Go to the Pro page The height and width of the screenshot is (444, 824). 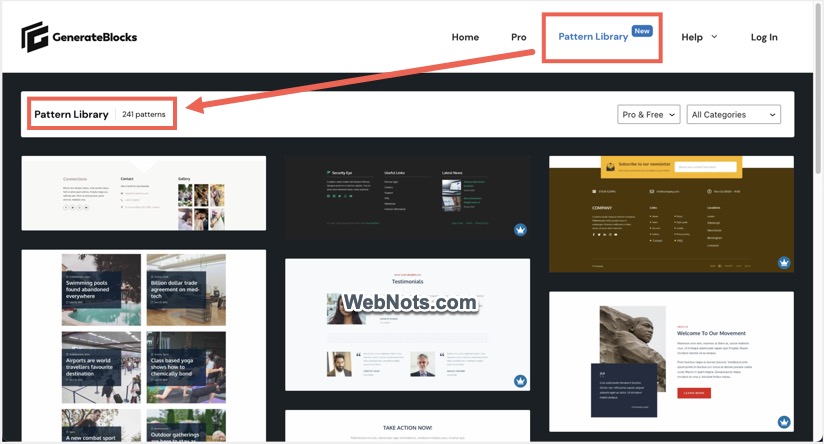point(518,37)
